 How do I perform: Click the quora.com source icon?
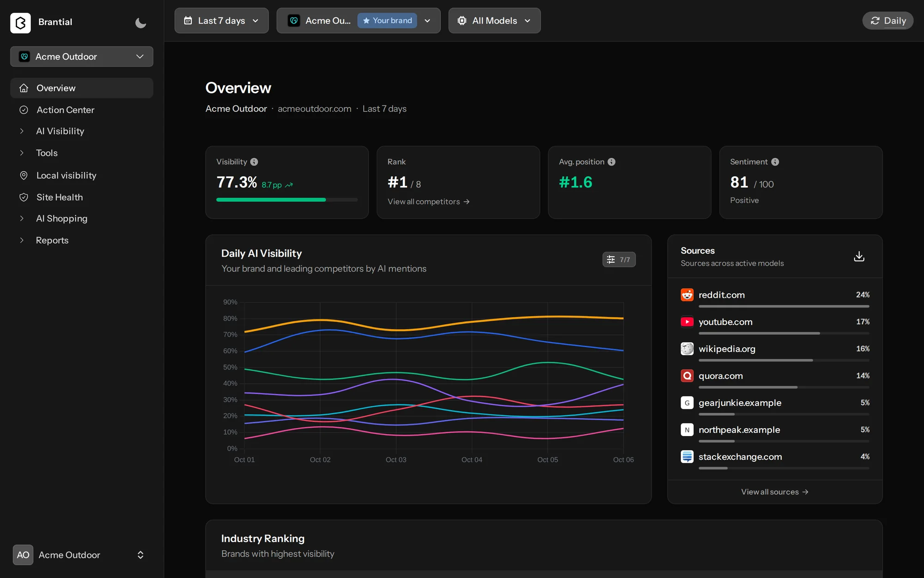click(687, 375)
